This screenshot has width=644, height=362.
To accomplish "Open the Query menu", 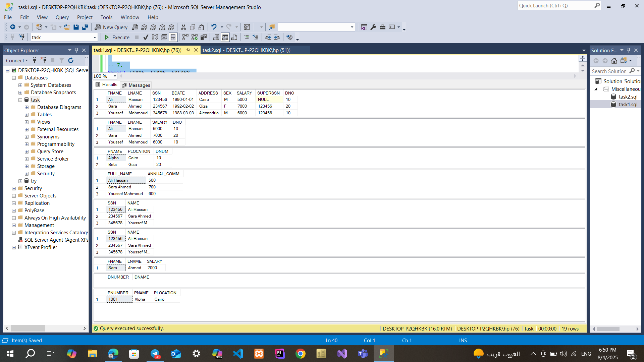I will point(62,17).
